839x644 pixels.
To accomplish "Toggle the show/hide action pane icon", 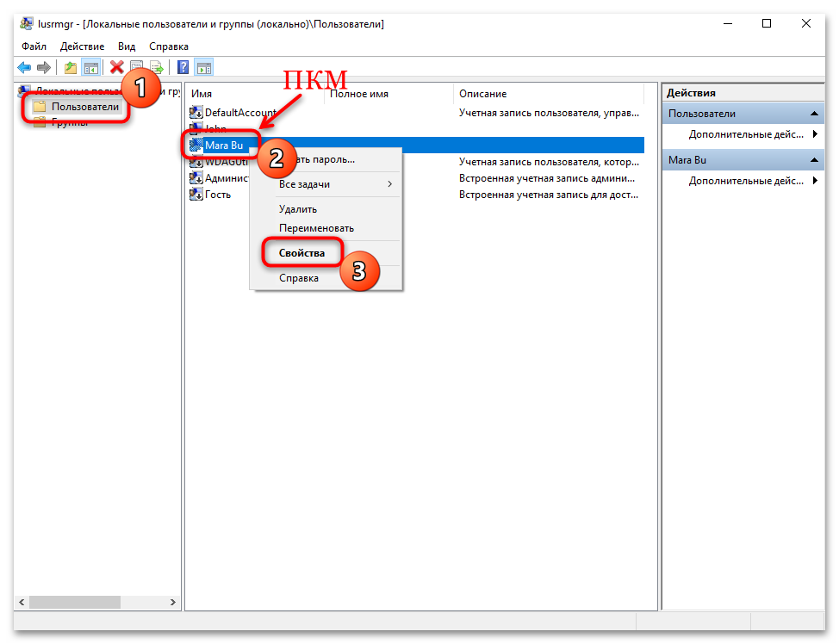I will point(203,67).
